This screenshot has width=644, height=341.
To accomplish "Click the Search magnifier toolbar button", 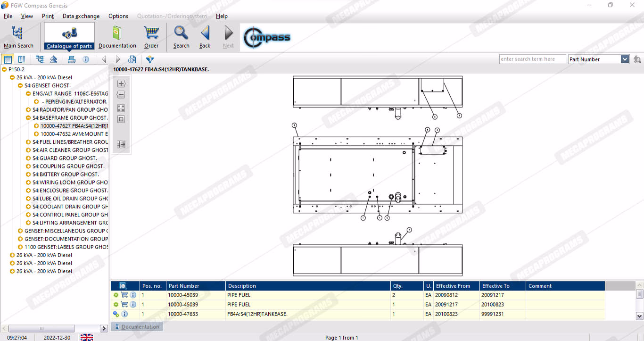I will (x=181, y=37).
